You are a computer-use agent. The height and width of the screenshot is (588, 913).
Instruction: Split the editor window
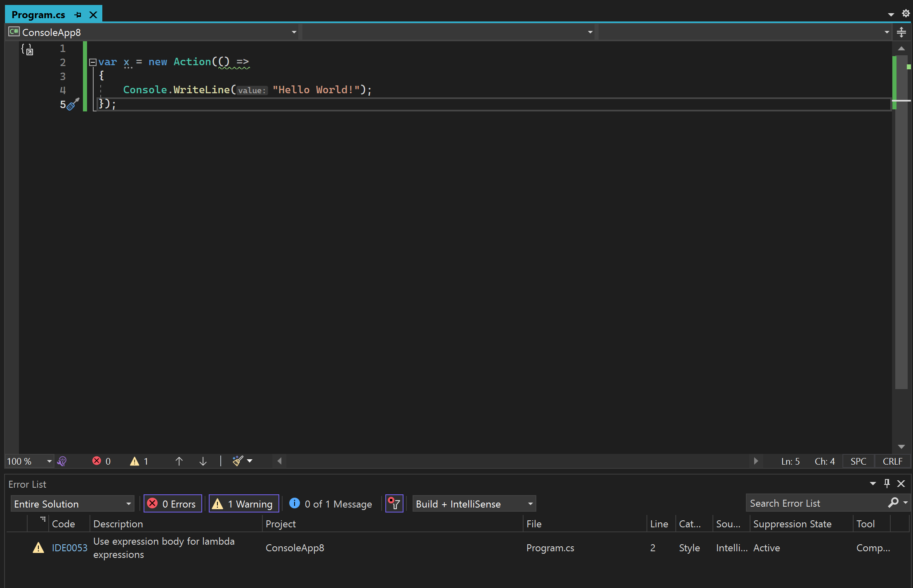pyautogui.click(x=901, y=32)
